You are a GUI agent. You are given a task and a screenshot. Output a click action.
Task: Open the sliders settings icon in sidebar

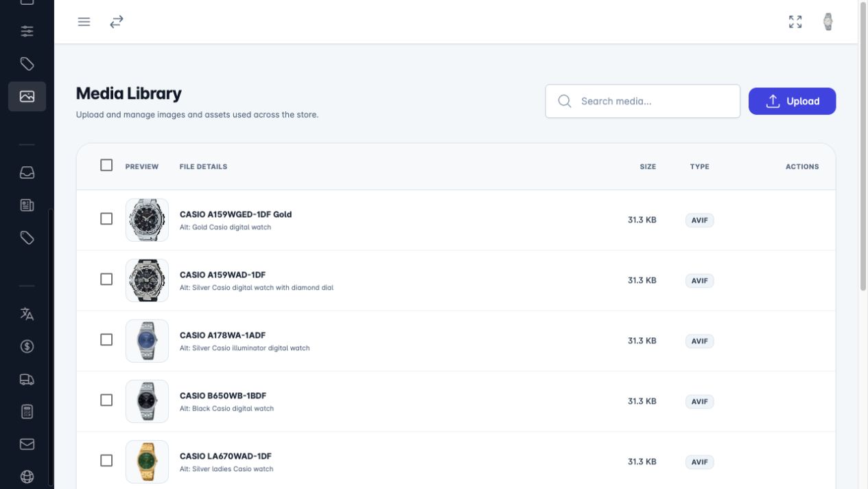(27, 31)
